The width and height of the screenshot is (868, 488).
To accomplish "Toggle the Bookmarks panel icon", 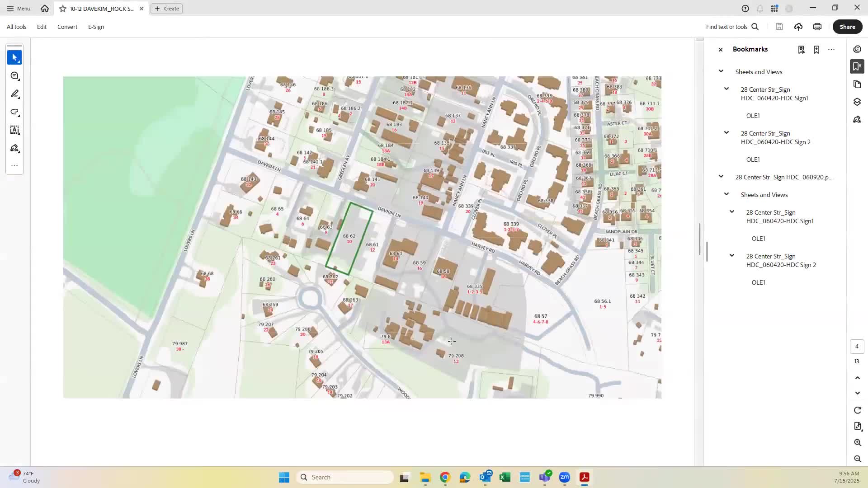I will tap(857, 66).
